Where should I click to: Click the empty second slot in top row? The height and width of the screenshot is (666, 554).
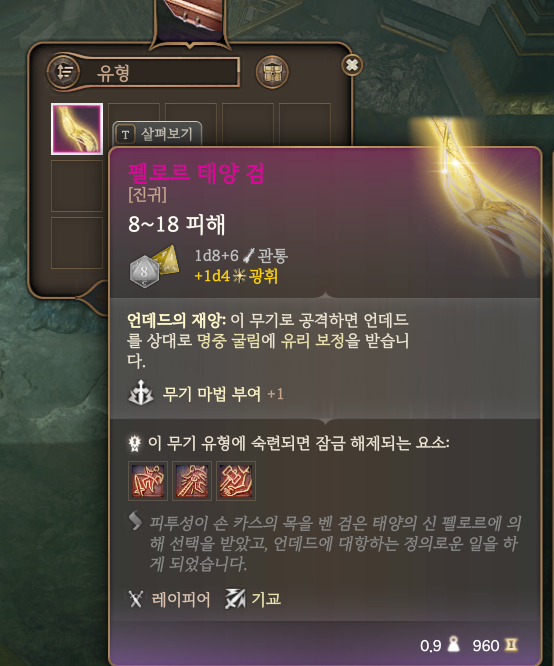(134, 113)
